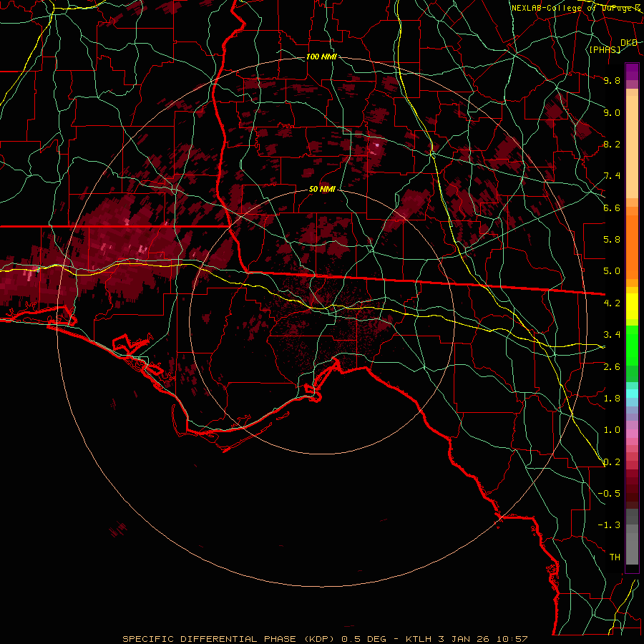Select the 5.8 scale value

[x=612, y=240]
